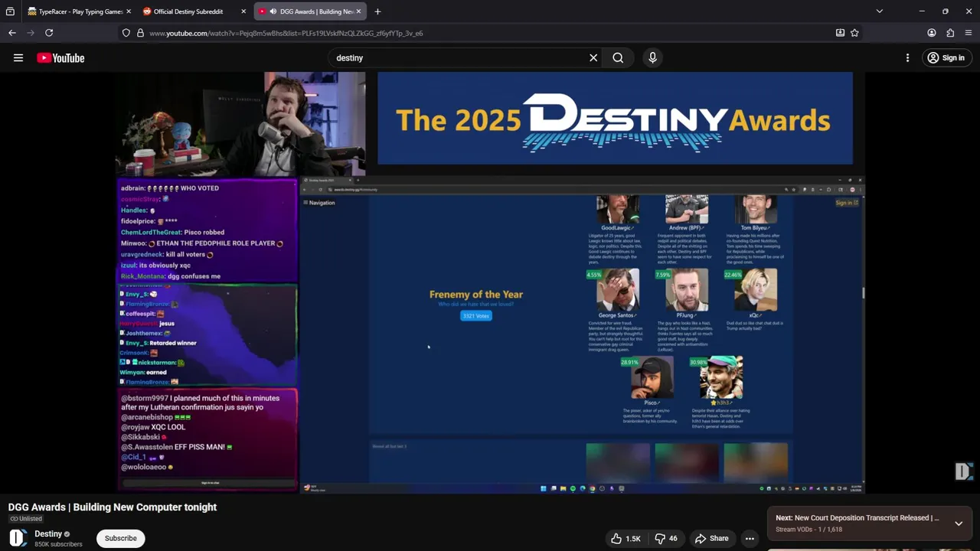Expand the tab search dropdown chevron

pyautogui.click(x=879, y=11)
